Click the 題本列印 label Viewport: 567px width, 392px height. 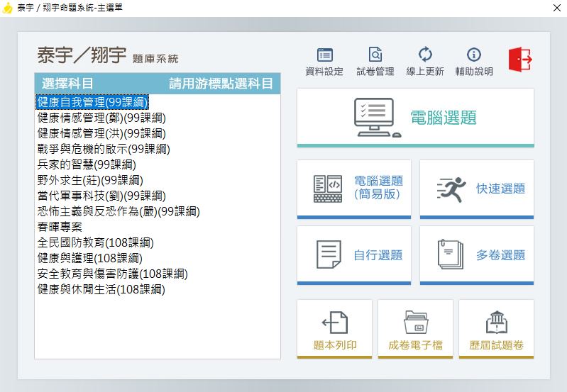click(x=335, y=345)
